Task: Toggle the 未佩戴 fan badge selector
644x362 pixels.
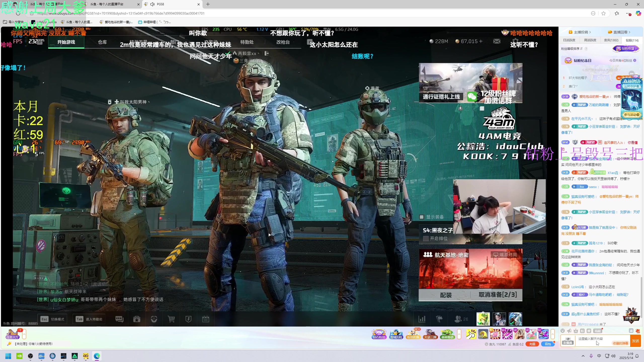Action: click(568, 341)
